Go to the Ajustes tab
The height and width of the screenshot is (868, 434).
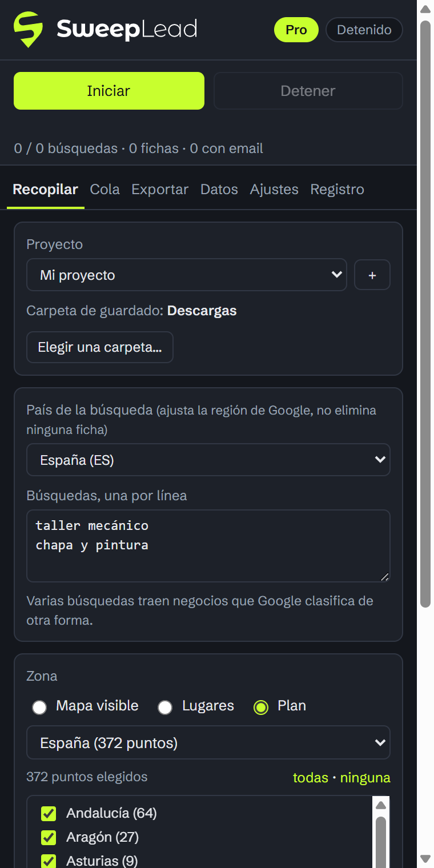click(274, 189)
